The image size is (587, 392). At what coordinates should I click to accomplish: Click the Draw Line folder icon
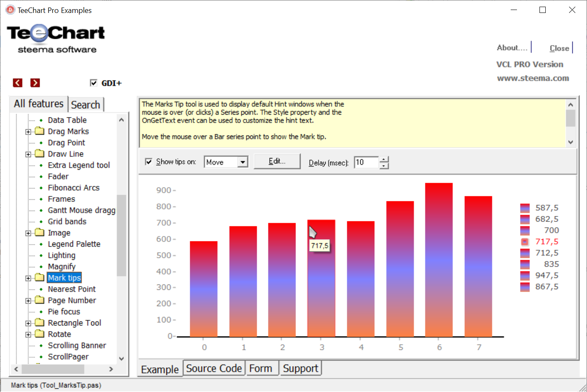click(40, 154)
